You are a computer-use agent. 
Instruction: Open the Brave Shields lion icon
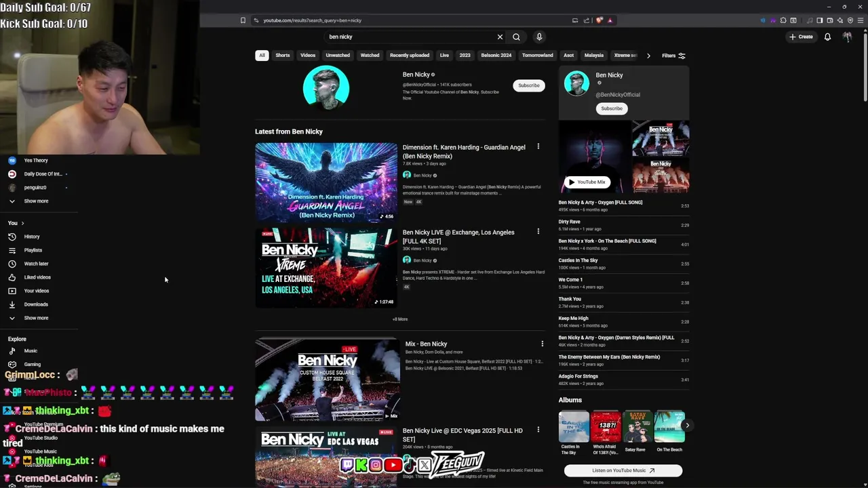coord(599,20)
